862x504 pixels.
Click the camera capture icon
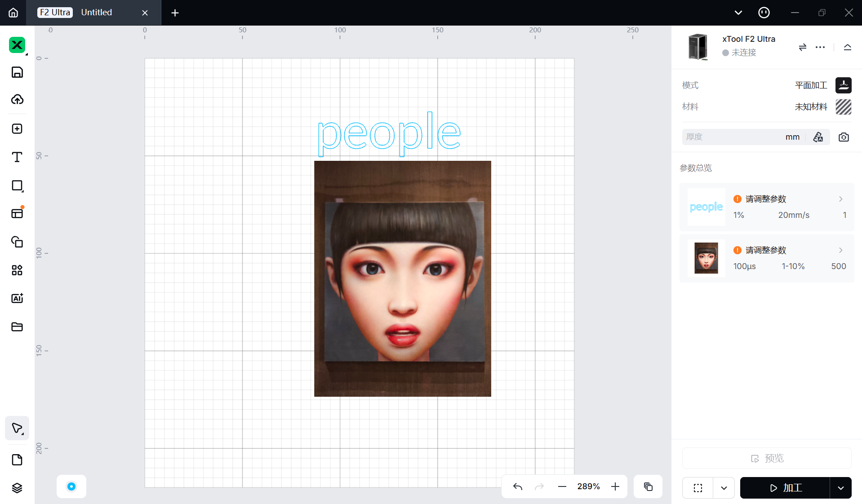tap(844, 137)
